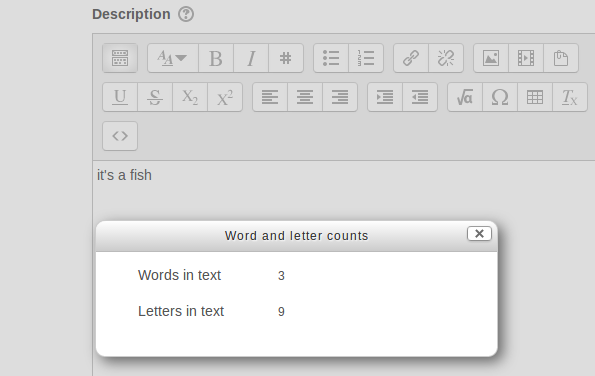Image resolution: width=595 pixels, height=376 pixels.
Task: Toggle the toolbar expand button
Action: click(120, 58)
